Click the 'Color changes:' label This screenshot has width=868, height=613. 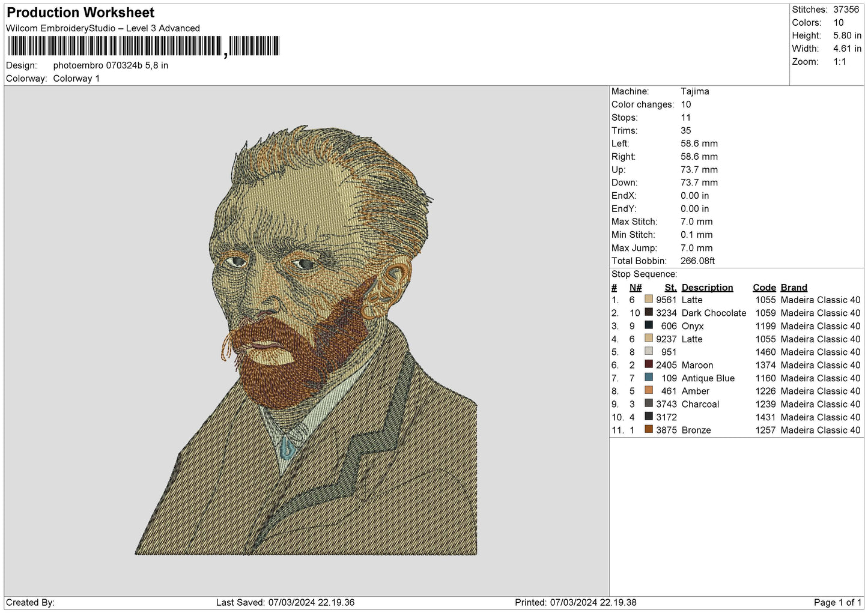click(x=643, y=104)
